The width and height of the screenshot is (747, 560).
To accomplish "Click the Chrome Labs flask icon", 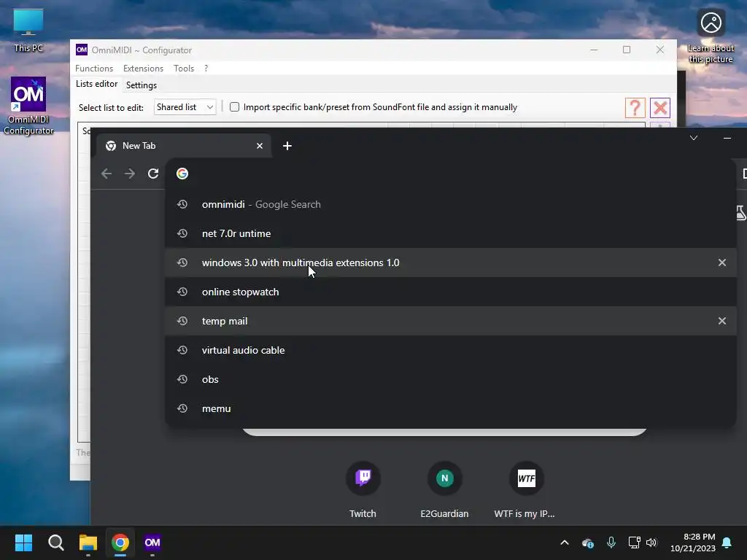I will 740,213.
